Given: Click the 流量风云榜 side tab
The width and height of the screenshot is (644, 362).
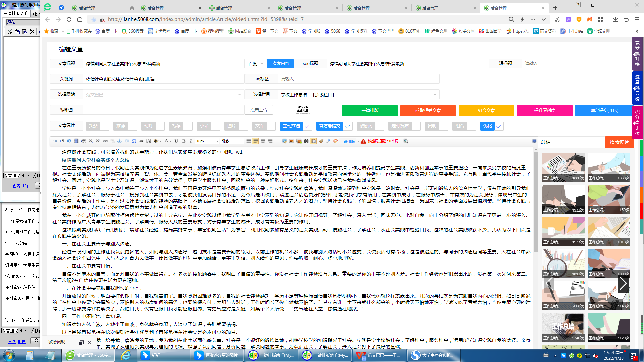Looking at the screenshot, I should (637, 88).
